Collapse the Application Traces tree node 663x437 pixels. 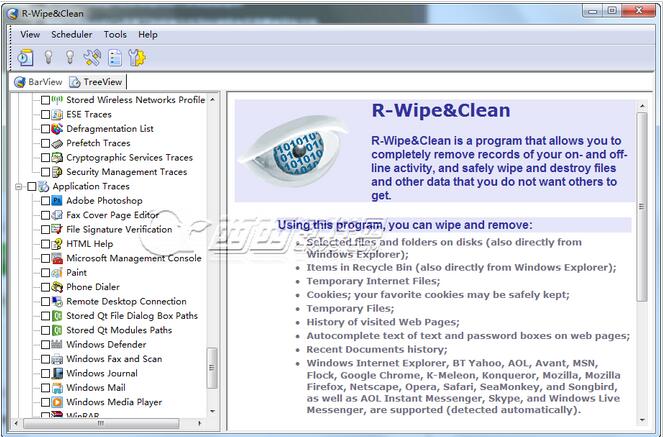(19, 186)
